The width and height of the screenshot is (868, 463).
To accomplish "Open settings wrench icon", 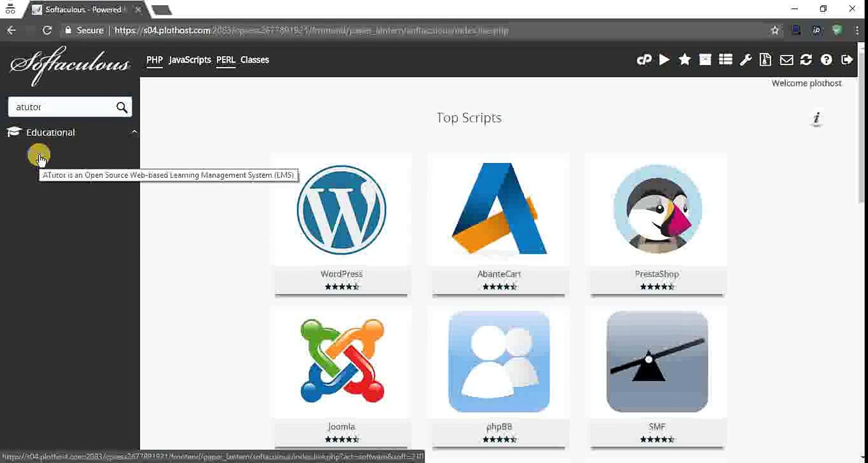I will click(745, 60).
